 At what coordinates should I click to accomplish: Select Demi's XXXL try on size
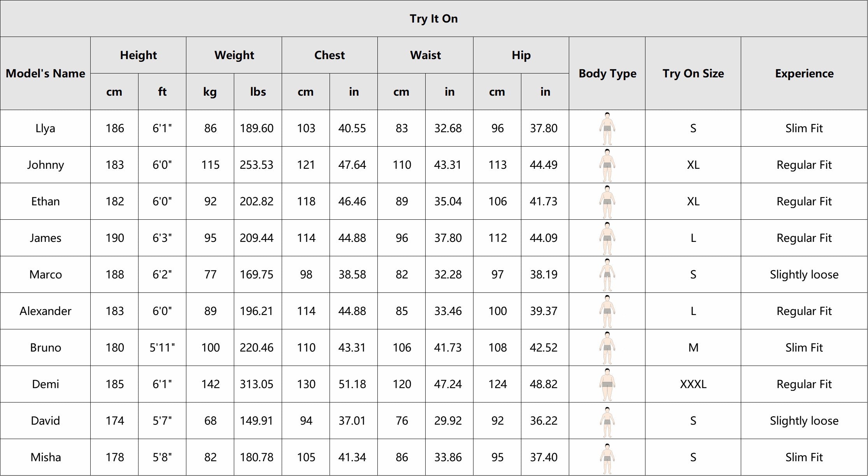click(x=693, y=384)
